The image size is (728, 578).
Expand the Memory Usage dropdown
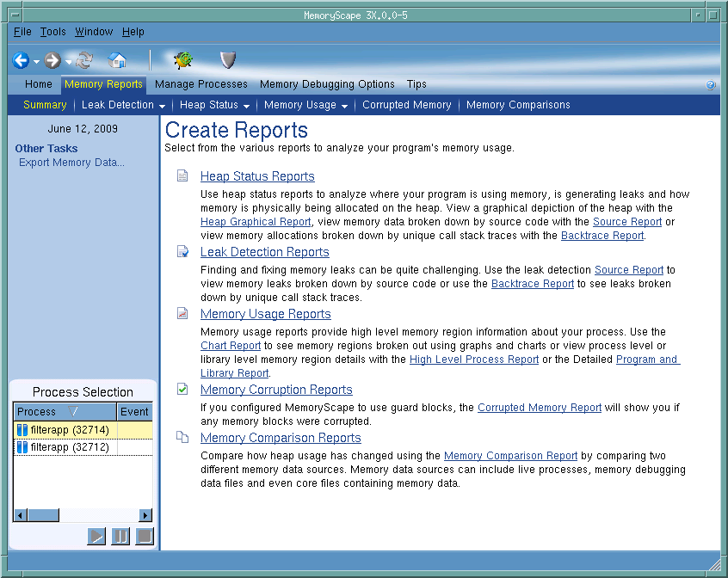(x=344, y=106)
